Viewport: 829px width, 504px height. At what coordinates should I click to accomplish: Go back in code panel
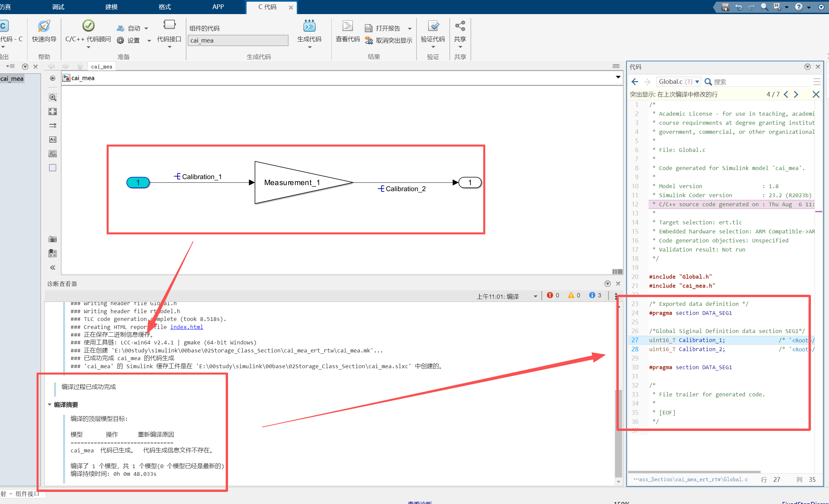coord(635,81)
